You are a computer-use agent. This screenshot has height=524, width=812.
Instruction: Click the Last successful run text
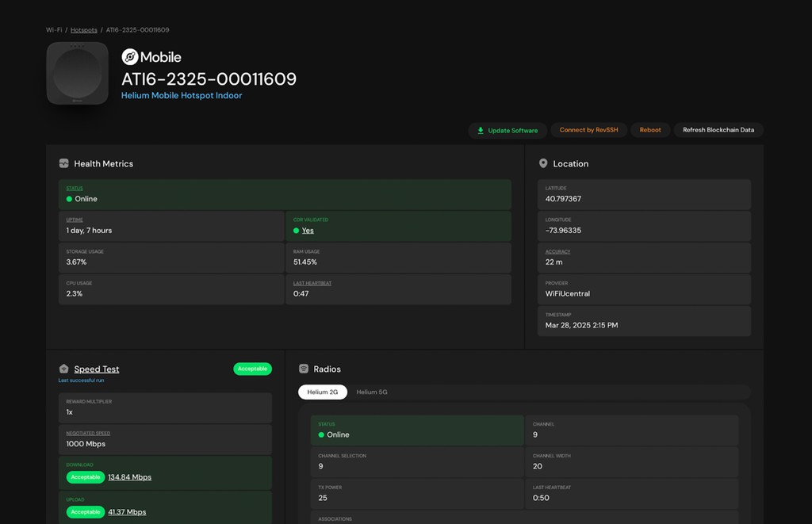[x=82, y=380]
